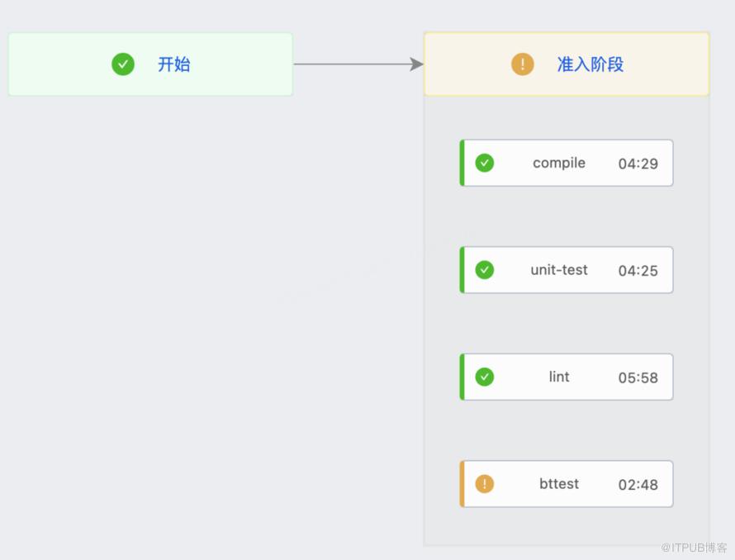The image size is (735, 560).
Task: Click the orange status bar of bttest card
Action: 462,483
